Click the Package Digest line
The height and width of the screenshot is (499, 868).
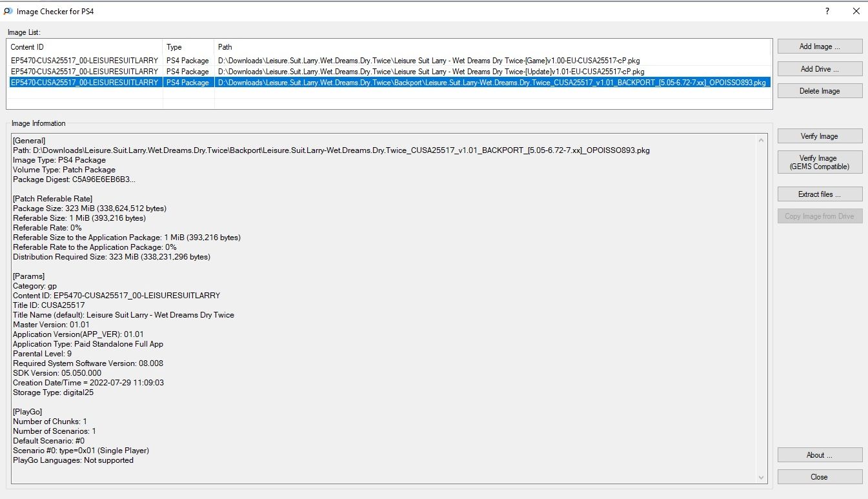click(74, 179)
